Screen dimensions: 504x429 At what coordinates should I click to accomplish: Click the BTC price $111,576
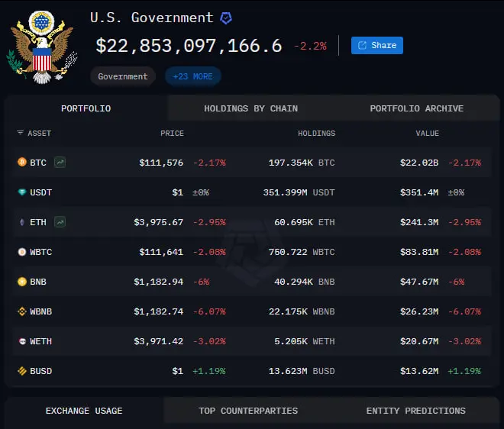tap(161, 163)
